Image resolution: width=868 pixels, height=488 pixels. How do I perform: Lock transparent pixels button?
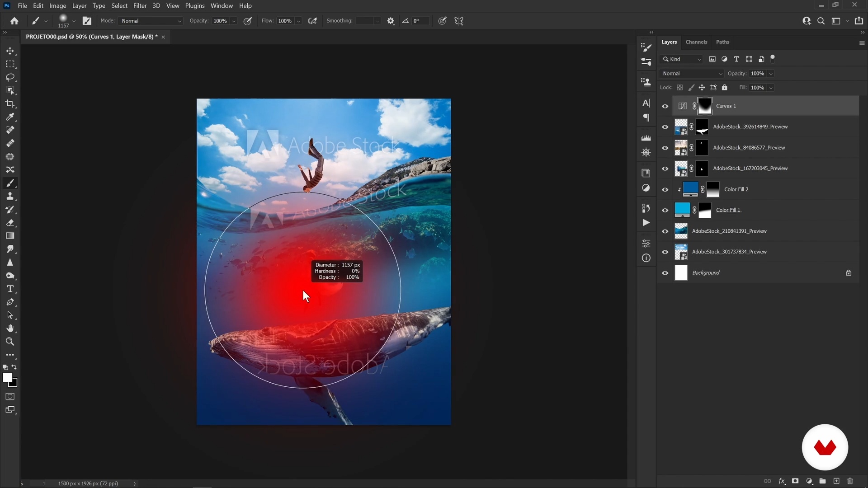click(679, 88)
